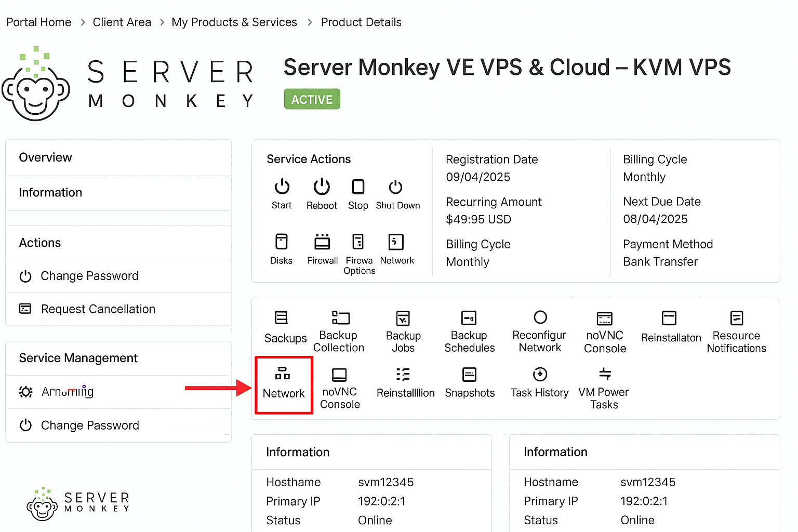Open Task History icon
This screenshot has height=532, width=798.
click(x=540, y=374)
